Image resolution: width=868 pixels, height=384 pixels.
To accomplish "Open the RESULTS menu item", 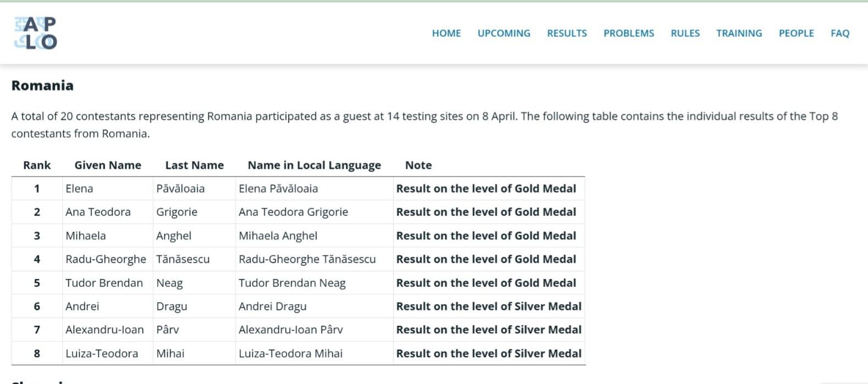I will [567, 33].
